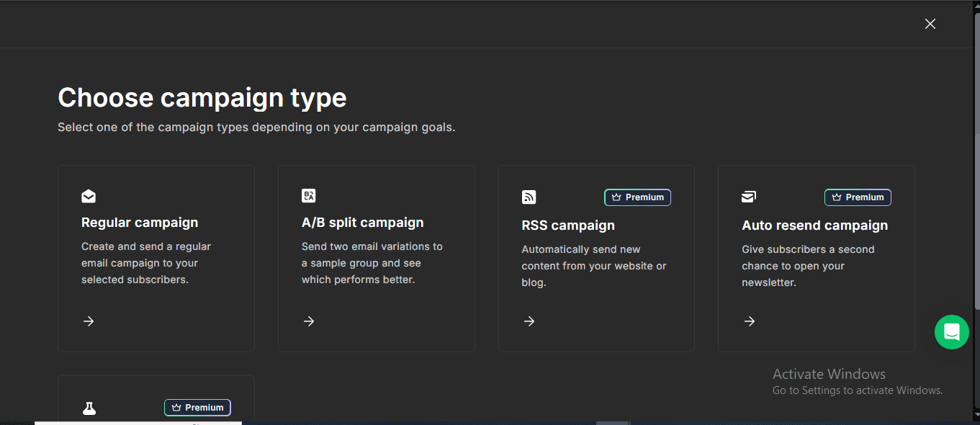Click the arrow on the A/B split campaign card

tap(309, 321)
